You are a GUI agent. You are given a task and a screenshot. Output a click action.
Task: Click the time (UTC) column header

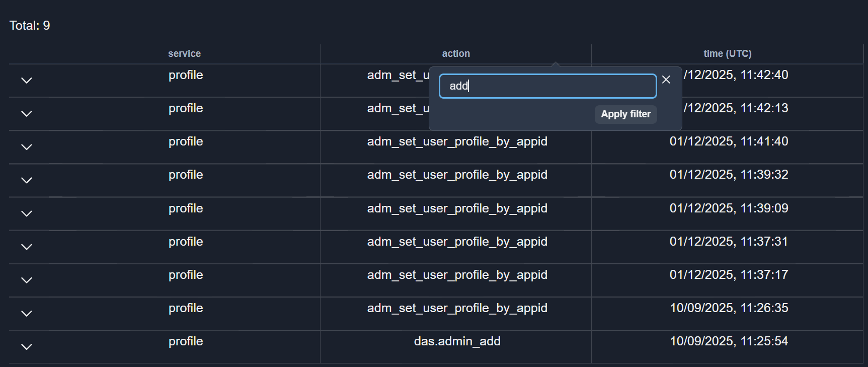(x=728, y=53)
